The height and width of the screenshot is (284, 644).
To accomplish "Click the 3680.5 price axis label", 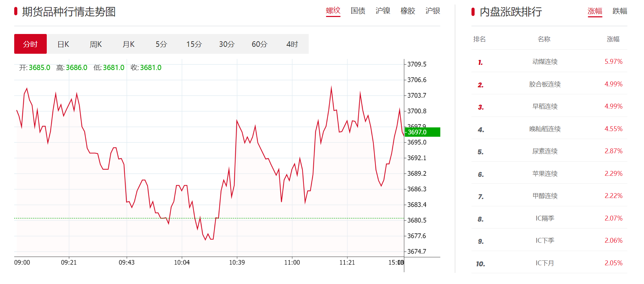I will coord(417,221).
